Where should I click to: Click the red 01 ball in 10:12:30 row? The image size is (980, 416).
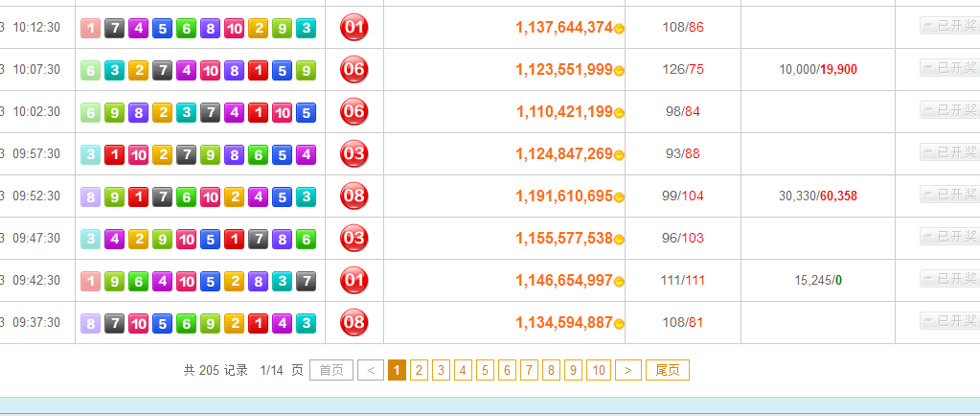pos(353,28)
